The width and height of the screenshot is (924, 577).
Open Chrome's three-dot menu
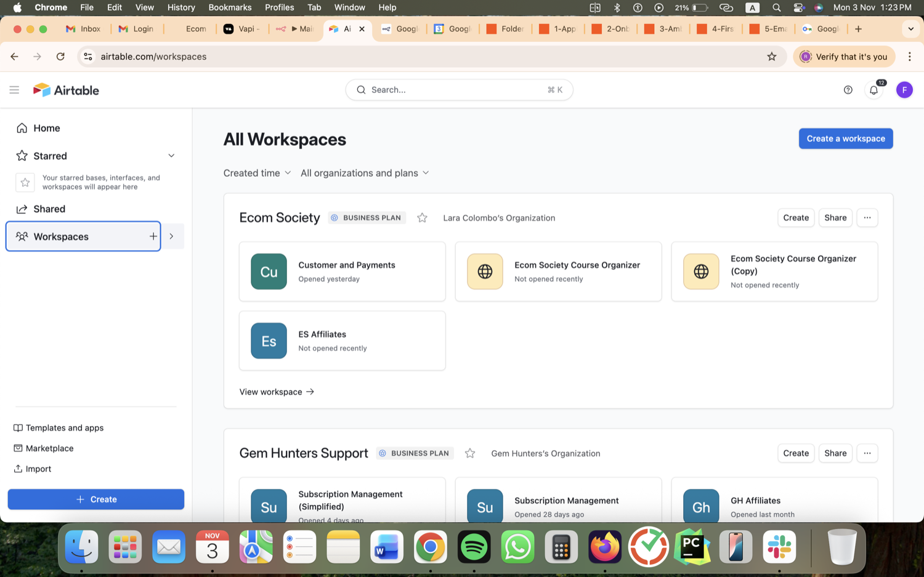pos(910,57)
